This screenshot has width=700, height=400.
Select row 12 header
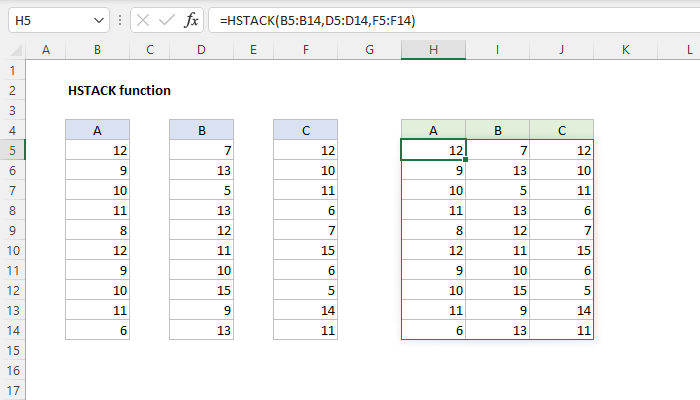point(12,291)
